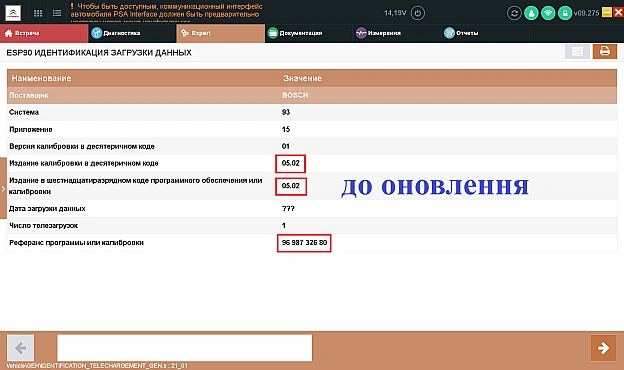Click the 14,19V voltage reading

395,13
